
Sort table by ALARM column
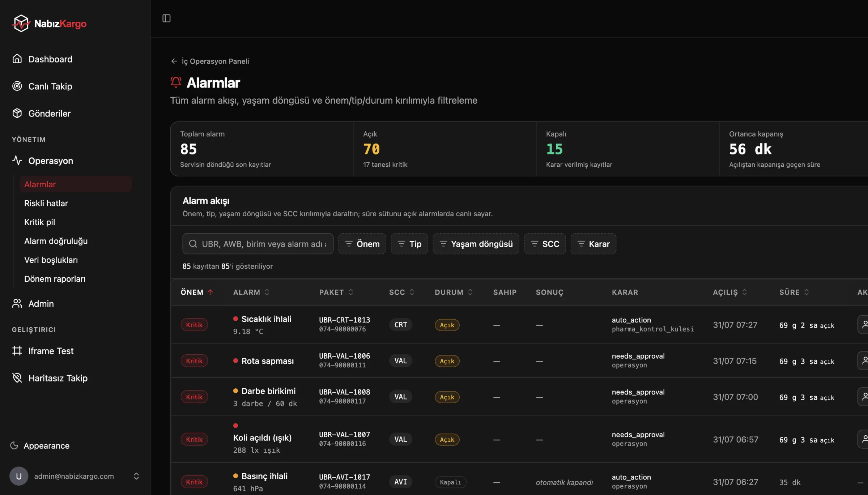(251, 292)
